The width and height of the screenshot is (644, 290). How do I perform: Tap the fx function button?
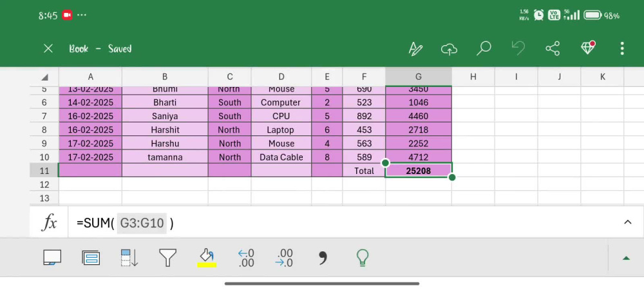click(50, 223)
